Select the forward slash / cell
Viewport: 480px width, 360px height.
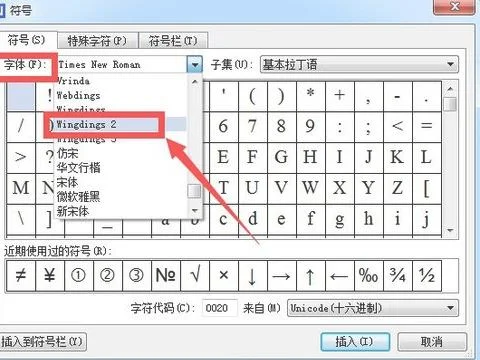point(21,127)
